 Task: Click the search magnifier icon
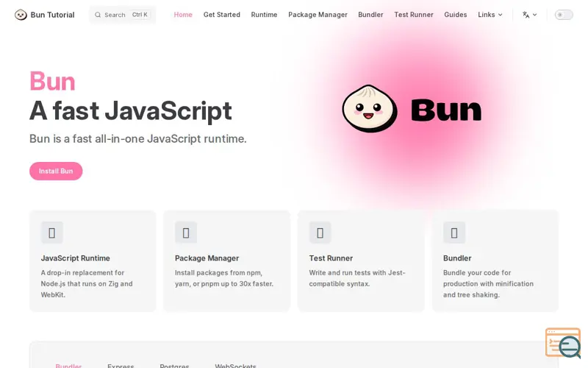tap(98, 15)
